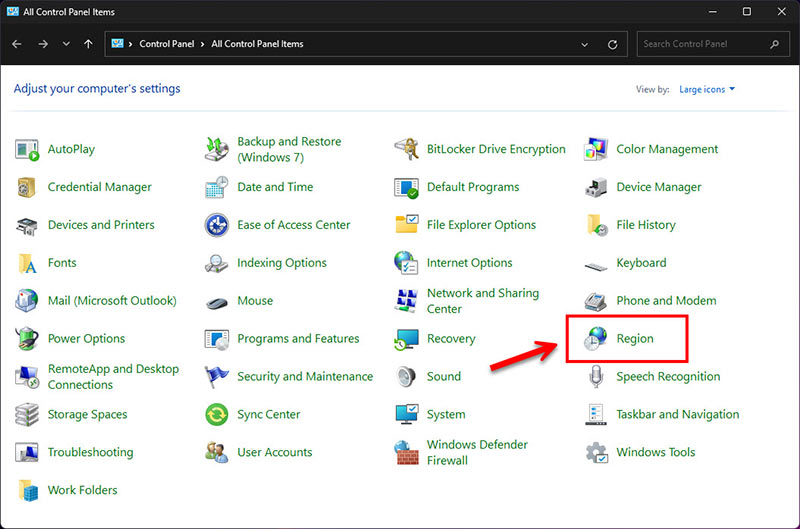Click the Credential Manager safe icon
The width and height of the screenshot is (800, 529).
coord(27,187)
